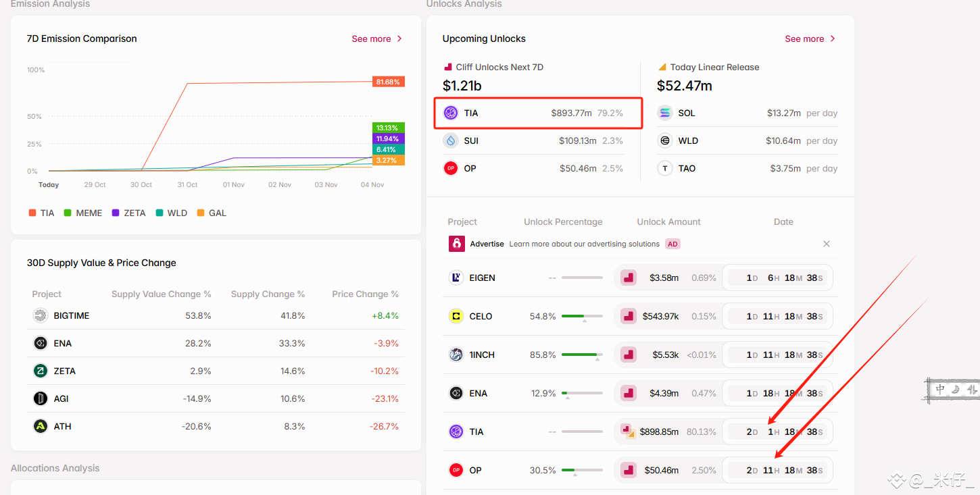Click the cliff unlock icon in OP row
The height and width of the screenshot is (495, 980).
click(x=629, y=470)
